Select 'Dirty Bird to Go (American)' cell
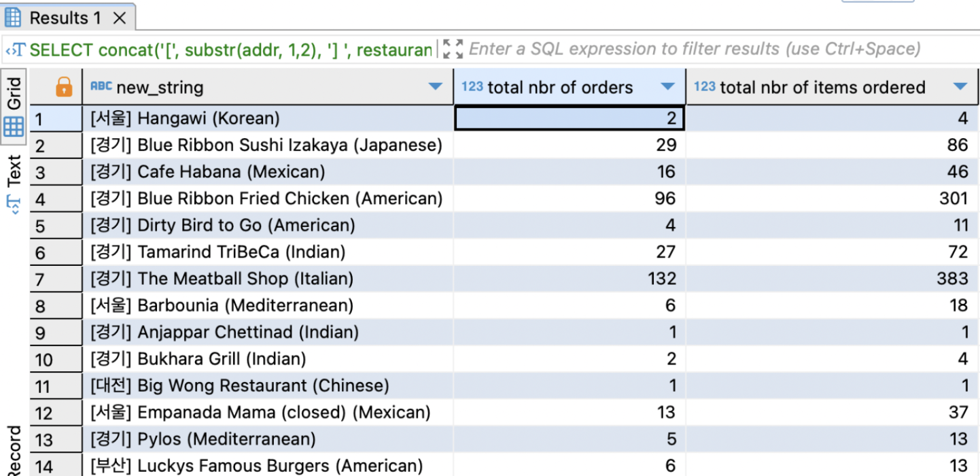Image resolution: width=980 pixels, height=476 pixels. pyautogui.click(x=268, y=225)
